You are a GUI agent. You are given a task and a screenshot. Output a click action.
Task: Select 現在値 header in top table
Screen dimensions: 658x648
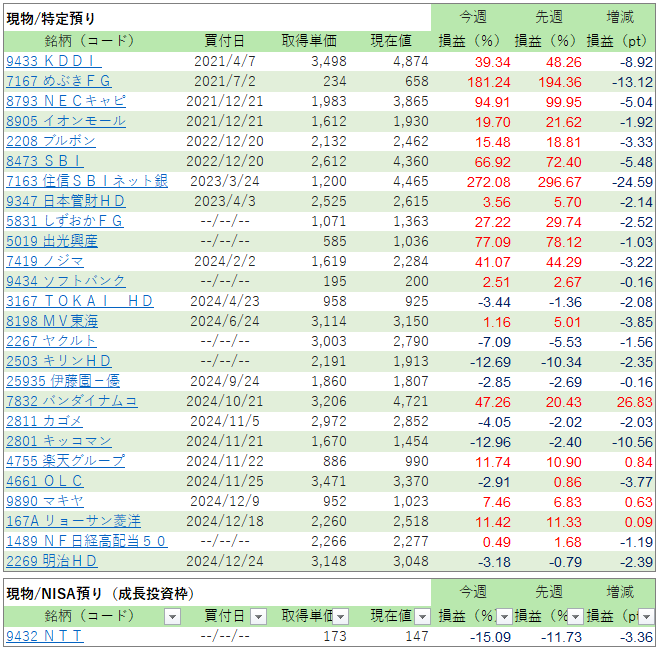coord(391,41)
